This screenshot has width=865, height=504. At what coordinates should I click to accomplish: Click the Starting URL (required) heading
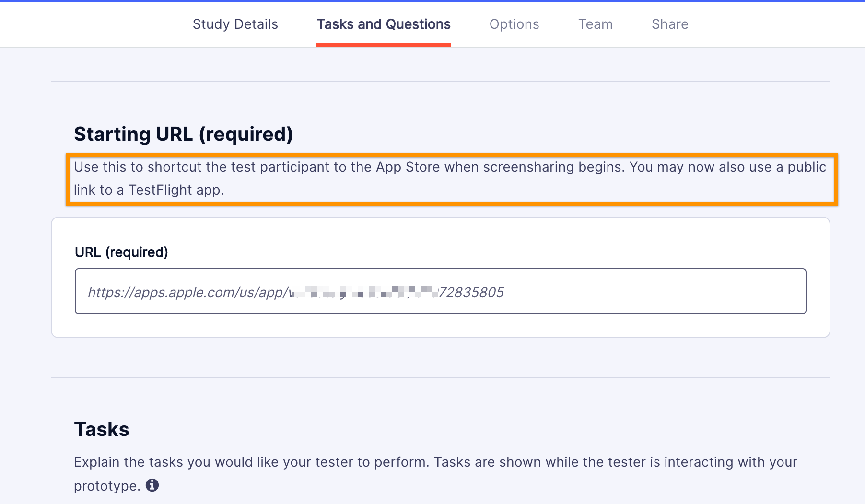click(183, 134)
